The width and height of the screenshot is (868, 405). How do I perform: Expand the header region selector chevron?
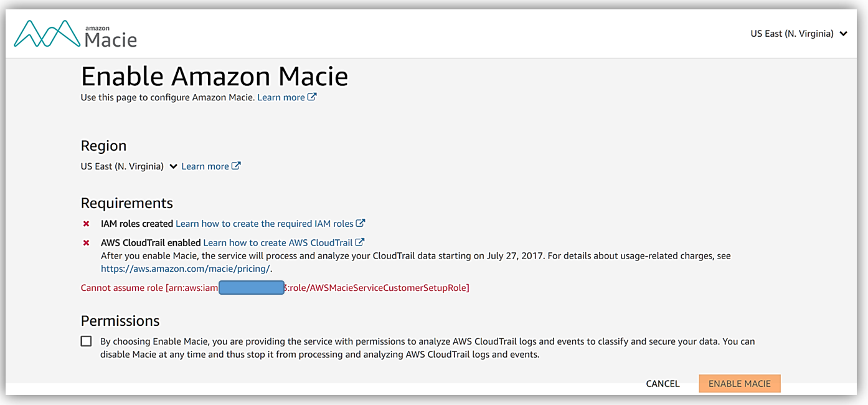pyautogui.click(x=843, y=34)
